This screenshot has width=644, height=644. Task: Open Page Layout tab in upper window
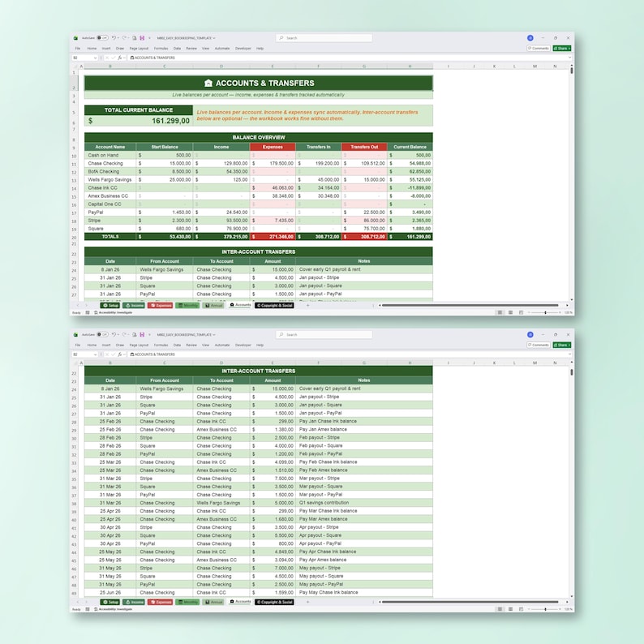pyautogui.click(x=139, y=49)
